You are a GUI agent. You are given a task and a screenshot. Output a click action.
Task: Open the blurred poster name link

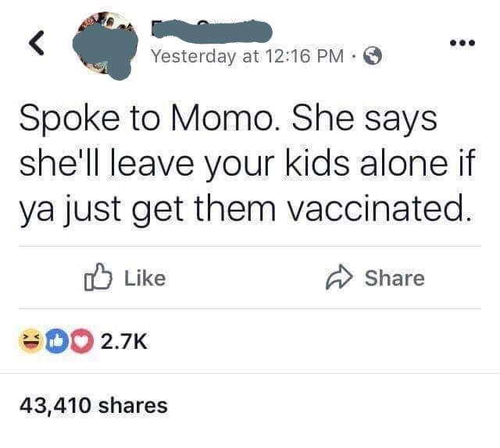212,31
